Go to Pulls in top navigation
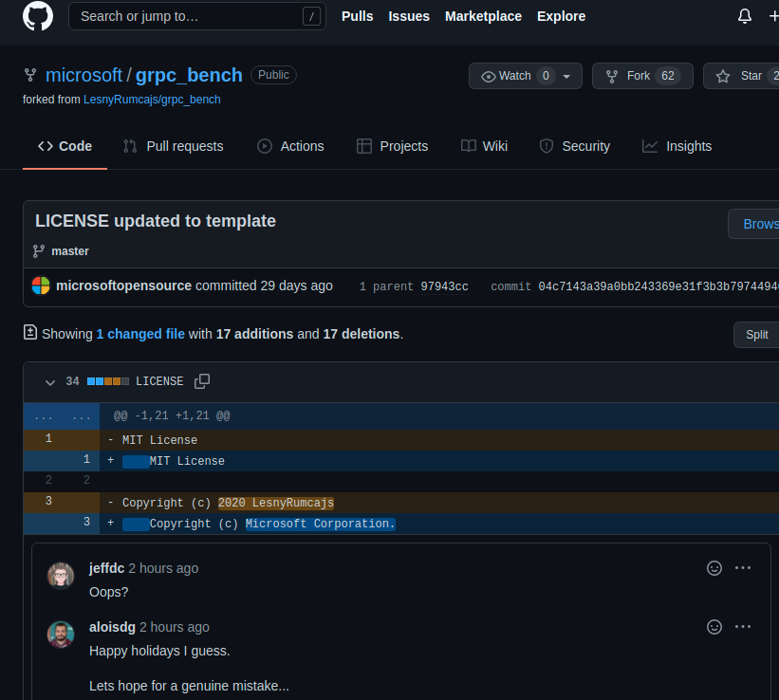 [x=357, y=16]
